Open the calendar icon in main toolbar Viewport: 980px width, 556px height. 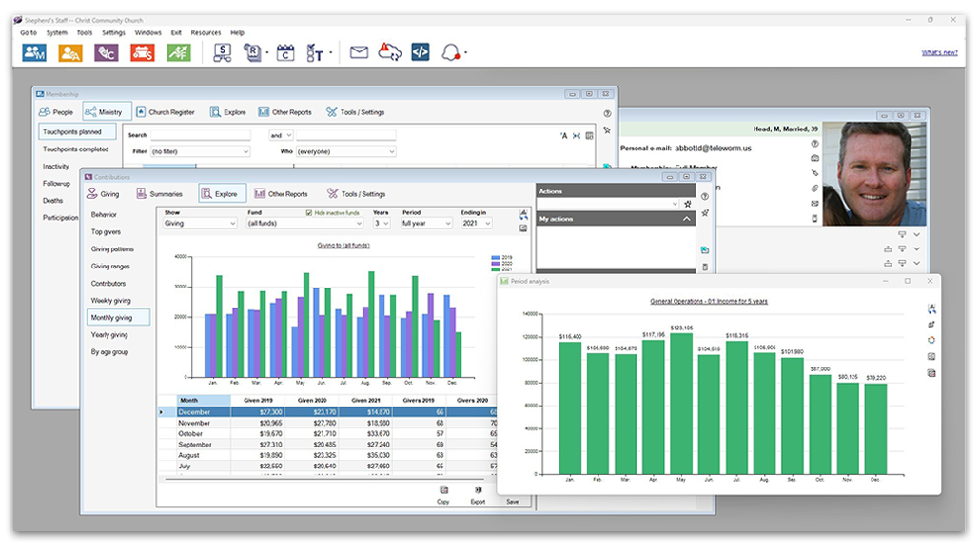click(x=285, y=53)
